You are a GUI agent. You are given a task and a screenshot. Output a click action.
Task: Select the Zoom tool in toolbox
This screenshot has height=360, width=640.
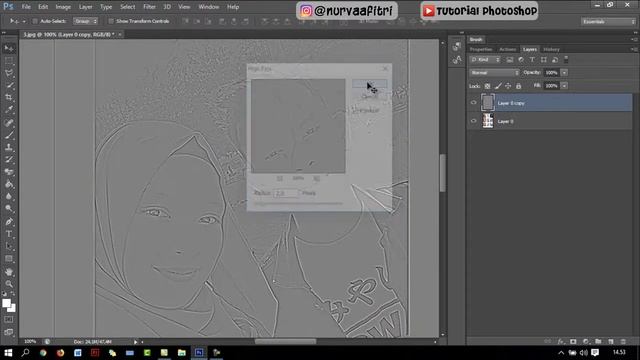pyautogui.click(x=9, y=284)
